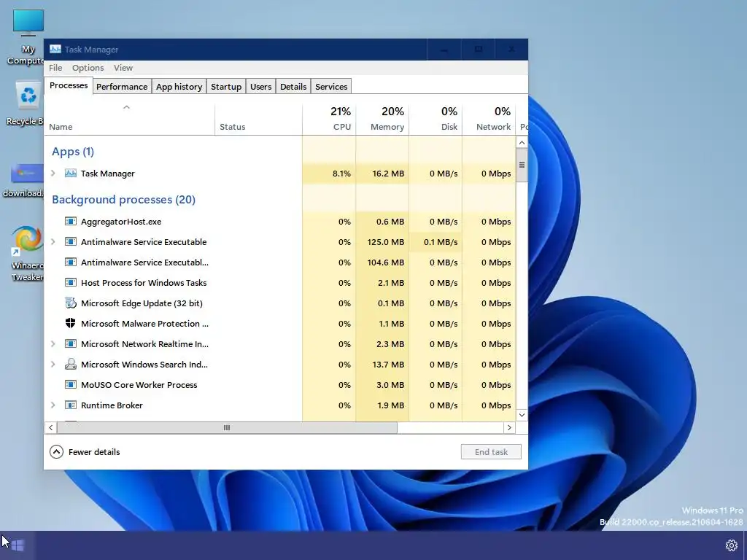Viewport: 747px width, 560px height.
Task: Select the Processes tab
Action: pyautogui.click(x=69, y=86)
